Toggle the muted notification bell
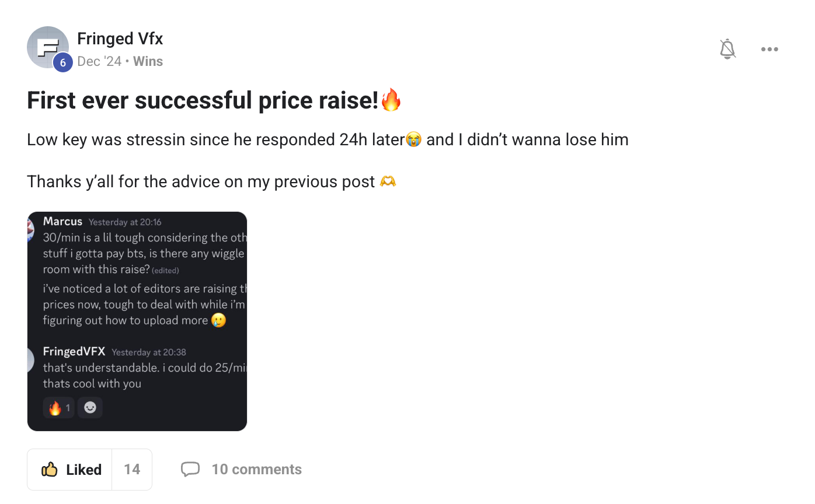 (727, 49)
